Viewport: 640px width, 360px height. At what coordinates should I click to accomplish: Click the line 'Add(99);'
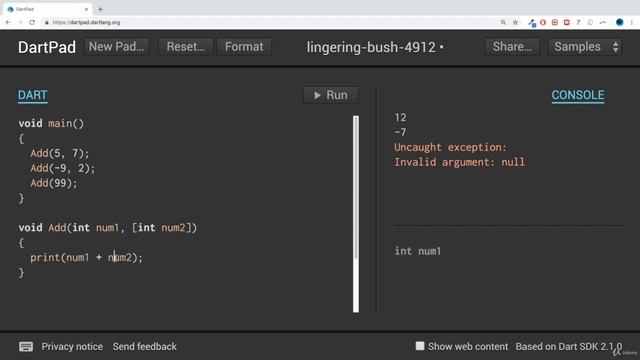[x=54, y=183]
